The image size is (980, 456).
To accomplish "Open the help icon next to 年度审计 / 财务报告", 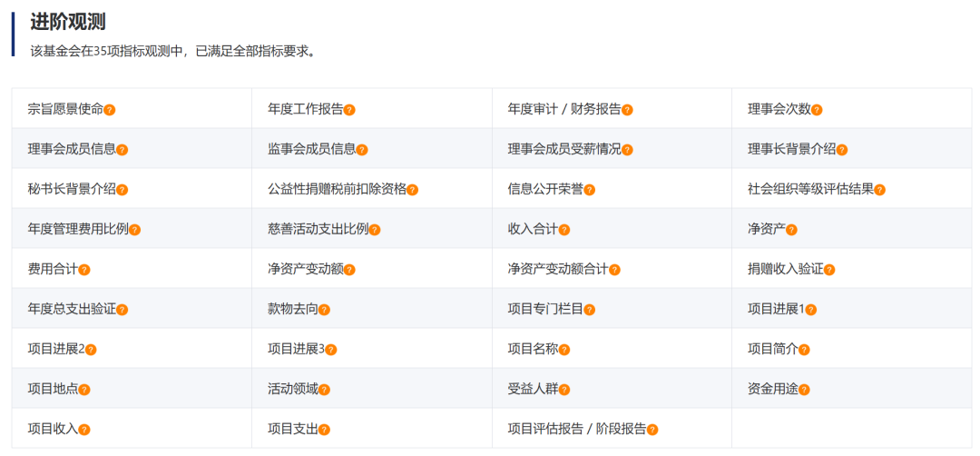I will click(627, 110).
